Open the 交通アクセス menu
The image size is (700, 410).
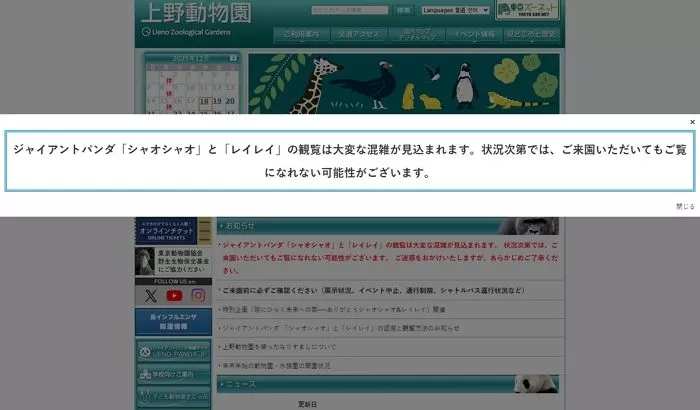(x=359, y=34)
